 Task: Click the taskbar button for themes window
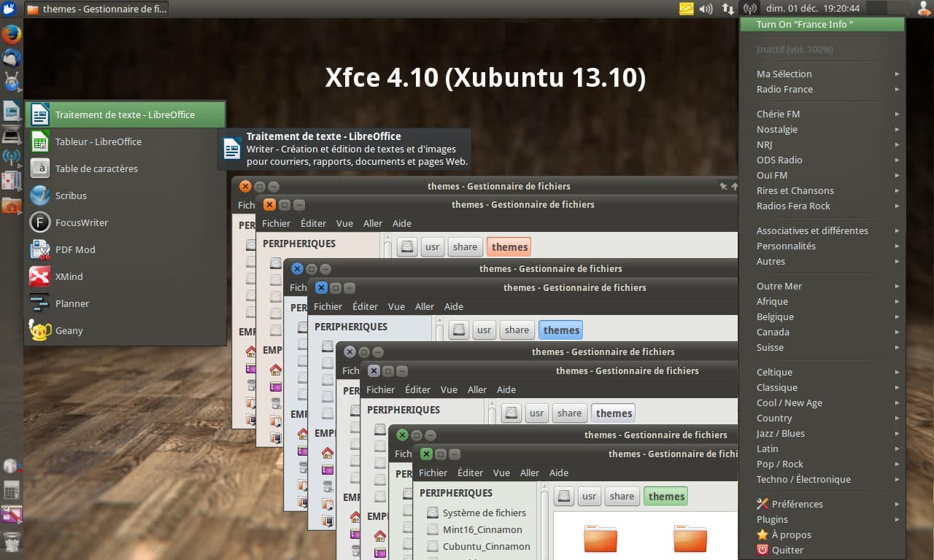(x=96, y=9)
